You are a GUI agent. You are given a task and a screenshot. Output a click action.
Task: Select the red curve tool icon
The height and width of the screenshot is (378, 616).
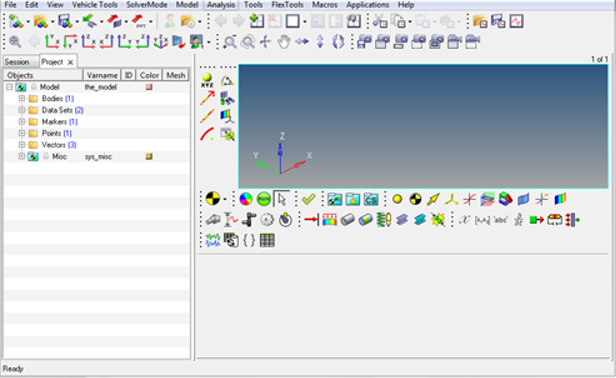pos(207,134)
